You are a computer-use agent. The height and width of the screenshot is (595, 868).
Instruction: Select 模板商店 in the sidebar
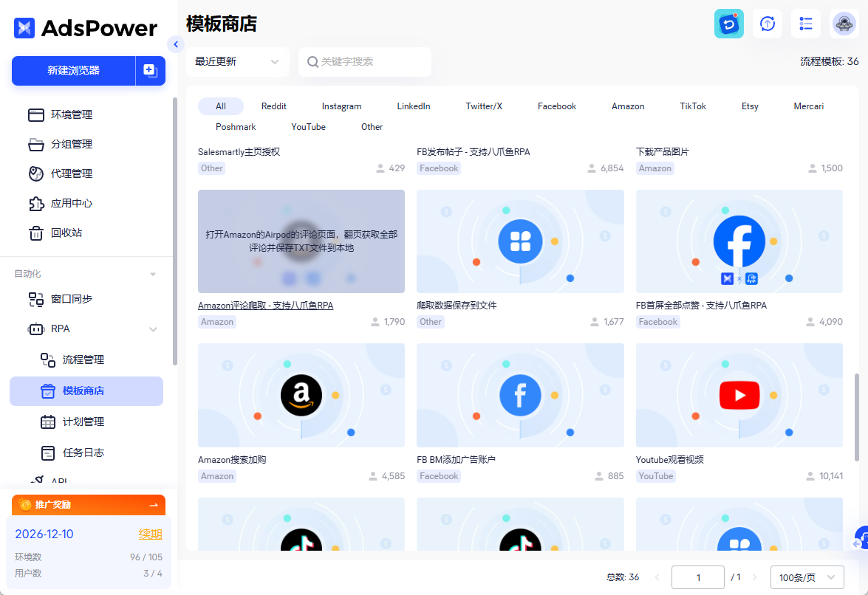pyautogui.click(x=86, y=391)
